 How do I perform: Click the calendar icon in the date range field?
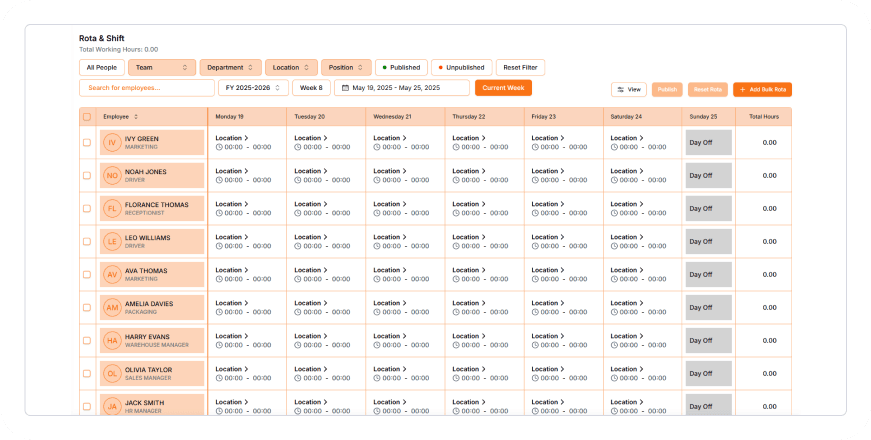(x=345, y=88)
